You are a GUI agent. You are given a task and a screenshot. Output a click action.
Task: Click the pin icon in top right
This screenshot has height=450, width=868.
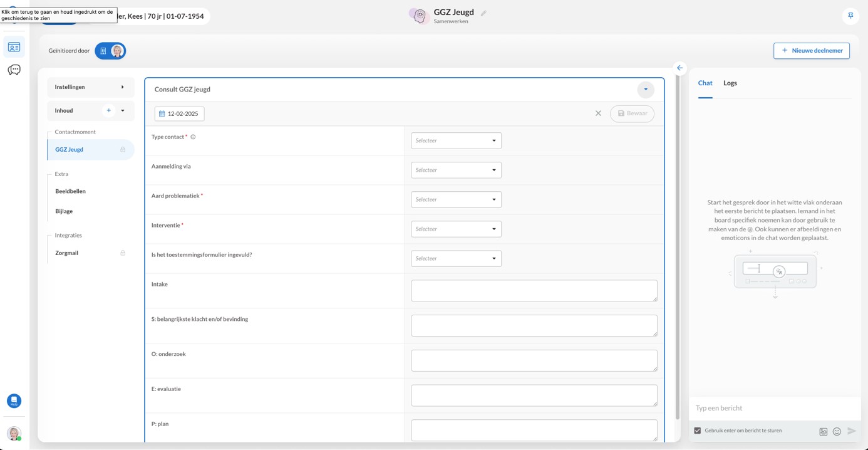pyautogui.click(x=850, y=16)
